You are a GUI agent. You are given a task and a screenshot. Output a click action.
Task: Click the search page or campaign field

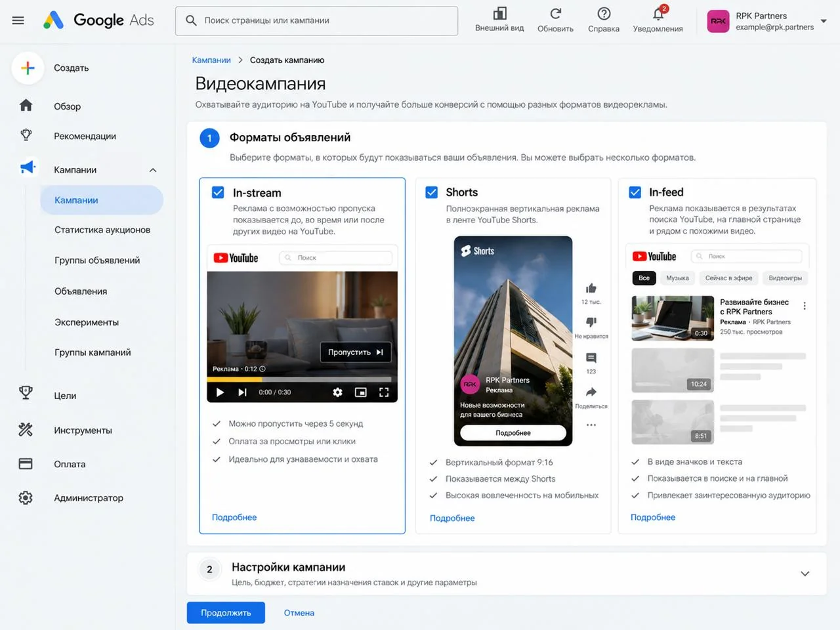pyautogui.click(x=316, y=21)
